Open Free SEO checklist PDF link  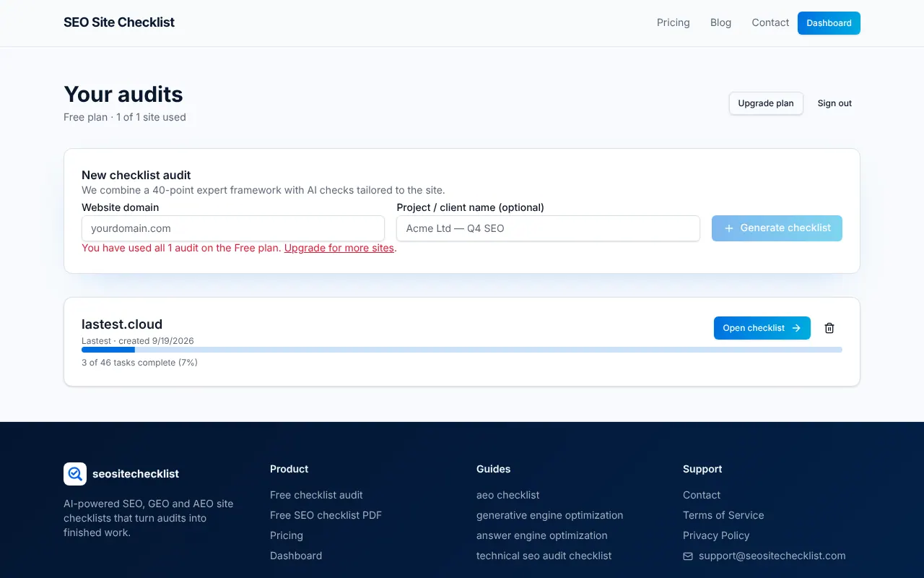(326, 515)
